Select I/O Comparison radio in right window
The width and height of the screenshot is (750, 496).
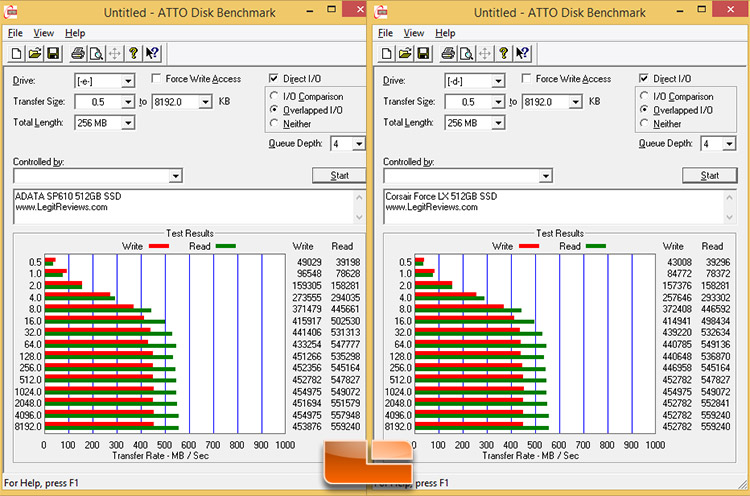click(x=644, y=96)
